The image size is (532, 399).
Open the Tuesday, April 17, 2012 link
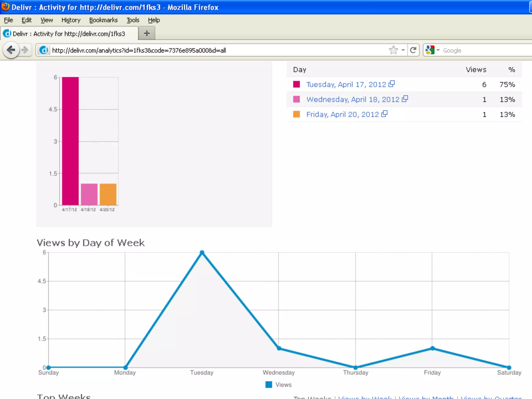click(346, 84)
